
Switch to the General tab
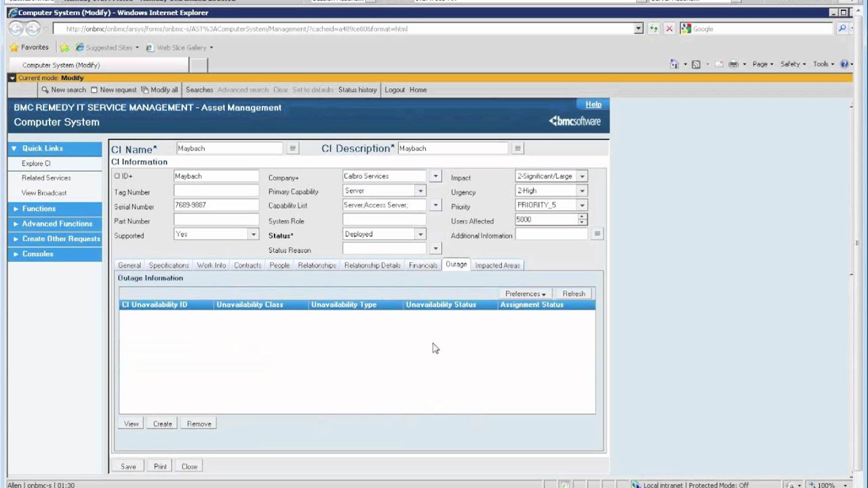[x=130, y=265]
